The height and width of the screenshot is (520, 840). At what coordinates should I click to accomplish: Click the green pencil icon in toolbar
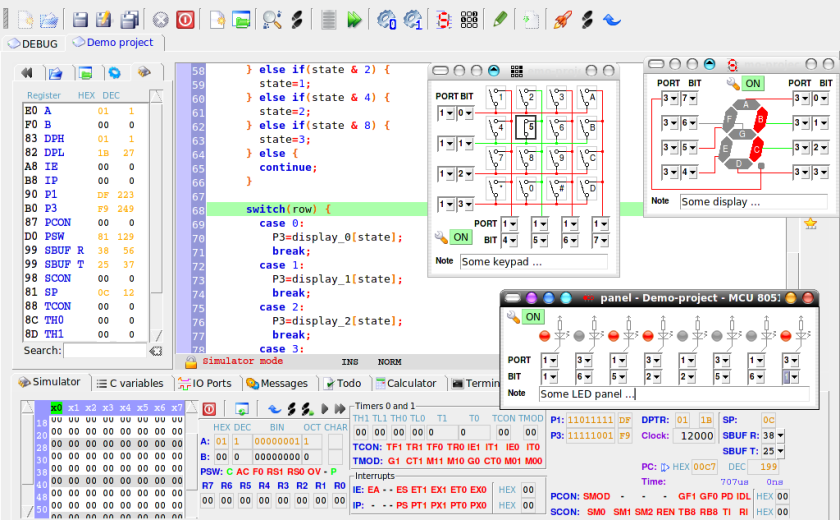coord(500,19)
